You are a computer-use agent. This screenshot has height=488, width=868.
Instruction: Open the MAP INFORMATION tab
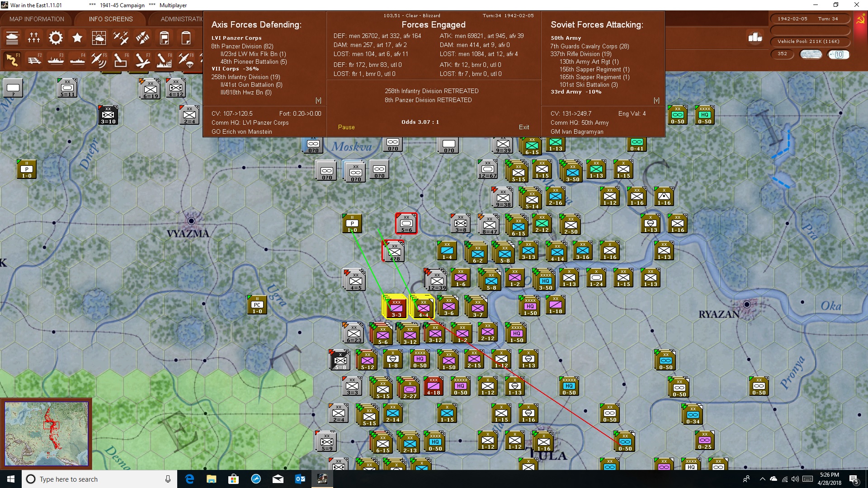pyautogui.click(x=37, y=19)
